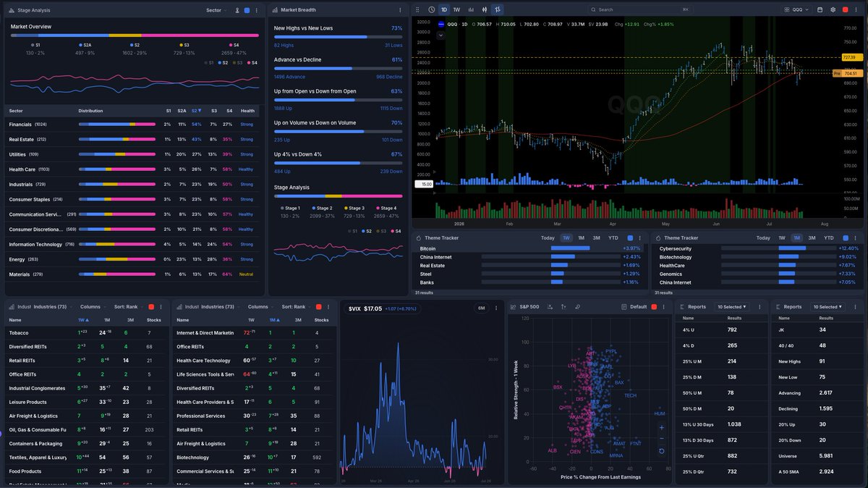868x488 pixels.
Task: Open second Reports '10 Selected' dropdown
Action: click(827, 306)
